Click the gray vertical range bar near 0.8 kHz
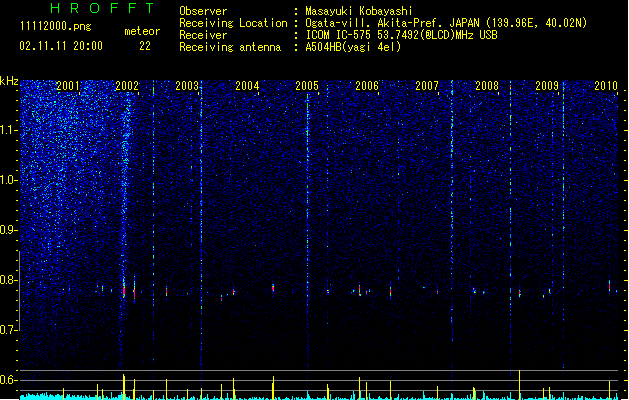Viewport: 629px width, 400px height. coord(20,290)
